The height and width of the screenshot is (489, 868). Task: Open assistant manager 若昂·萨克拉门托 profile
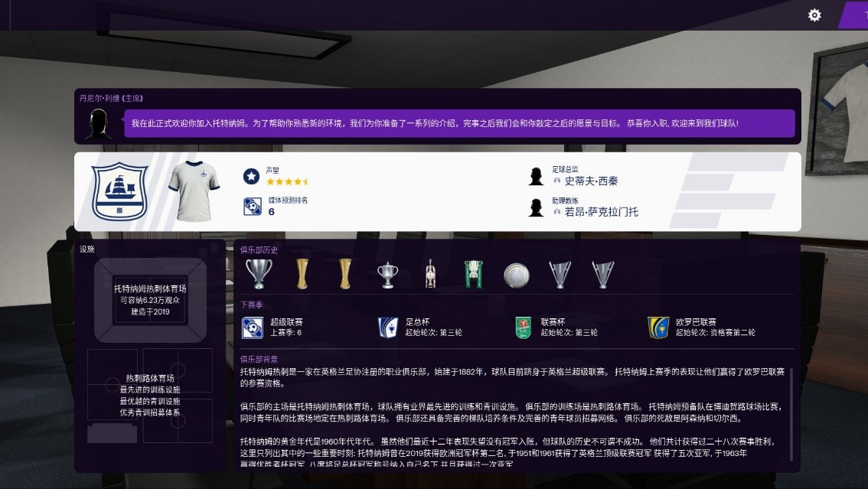[601, 212]
